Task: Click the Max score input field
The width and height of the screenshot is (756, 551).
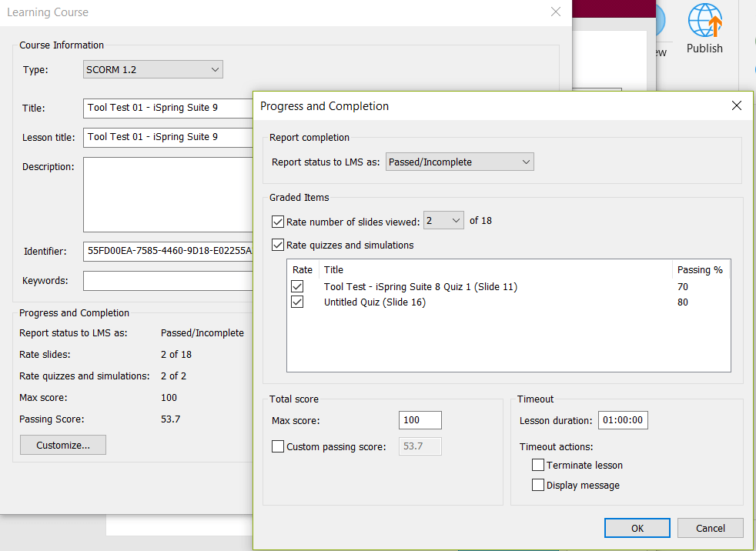Action: (x=420, y=420)
